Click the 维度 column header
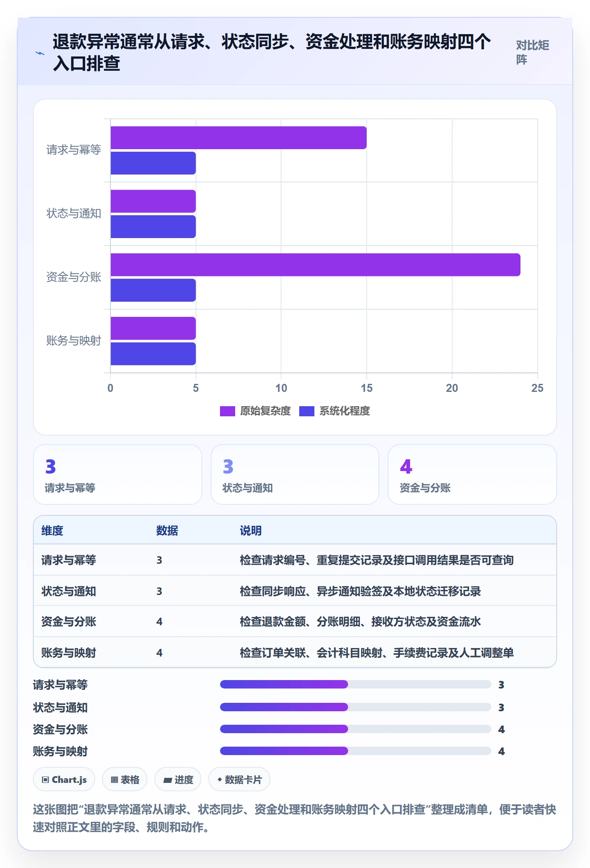 pyautogui.click(x=52, y=530)
